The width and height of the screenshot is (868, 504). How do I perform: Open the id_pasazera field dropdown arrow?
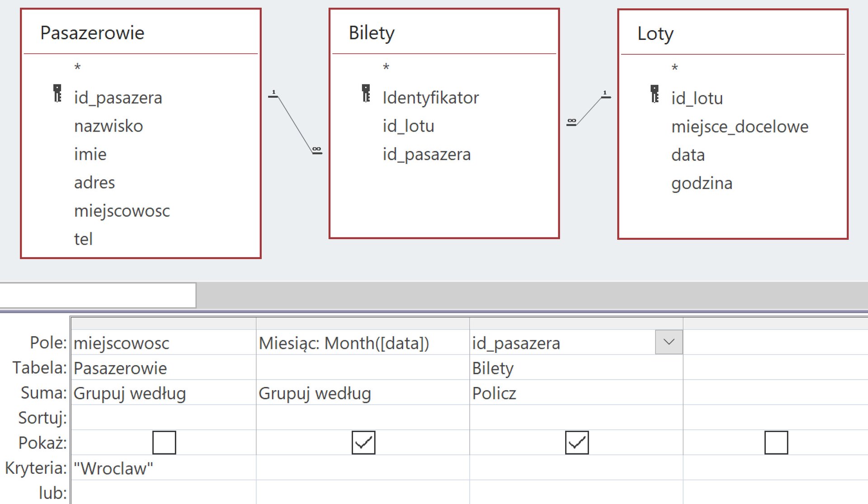[669, 342]
